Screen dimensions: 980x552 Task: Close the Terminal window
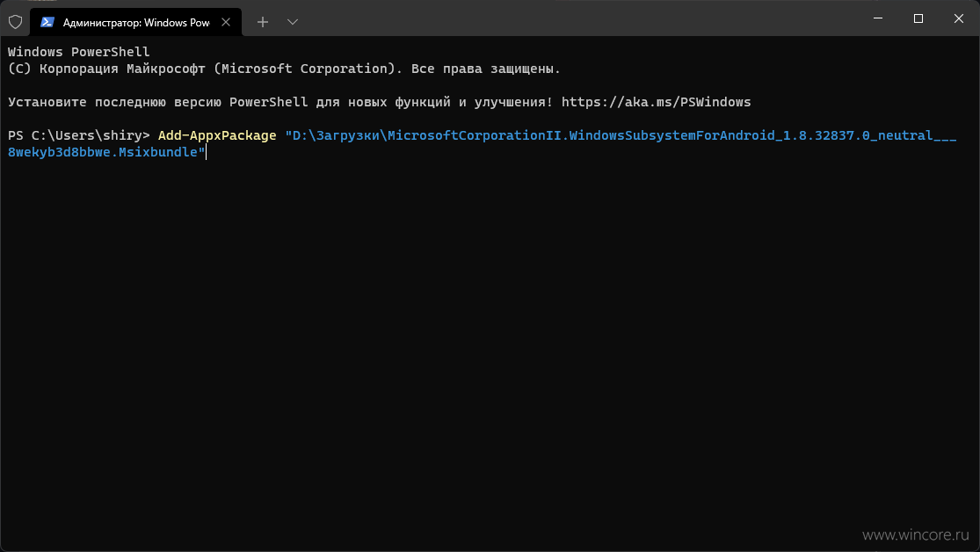coord(959,18)
